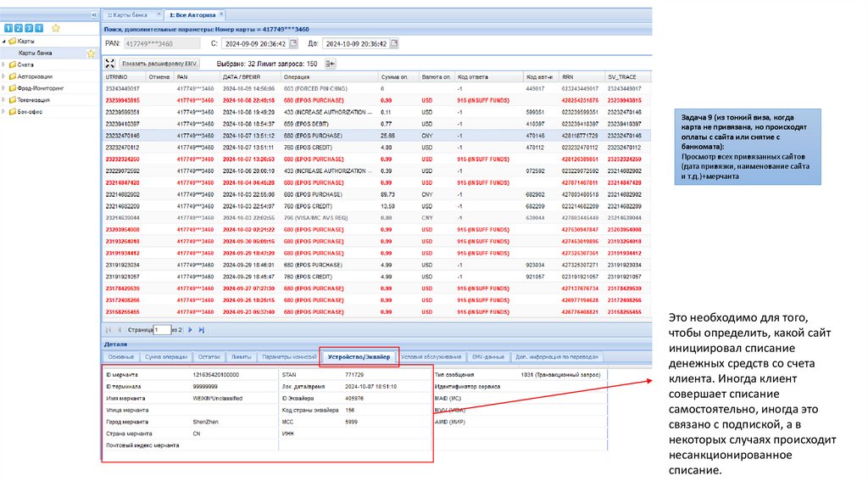Click the export icon beside the request limit

[x=331, y=63]
